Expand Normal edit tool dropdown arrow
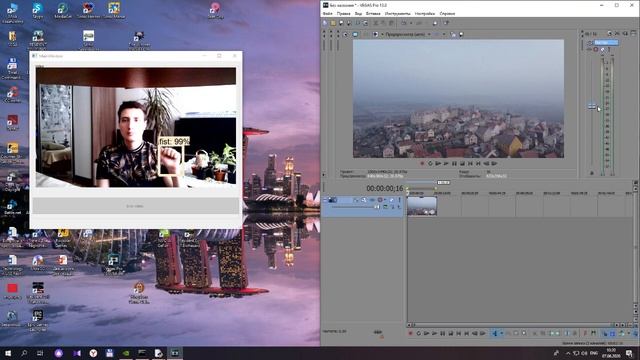The width and height of the screenshot is (640, 360). point(501,333)
